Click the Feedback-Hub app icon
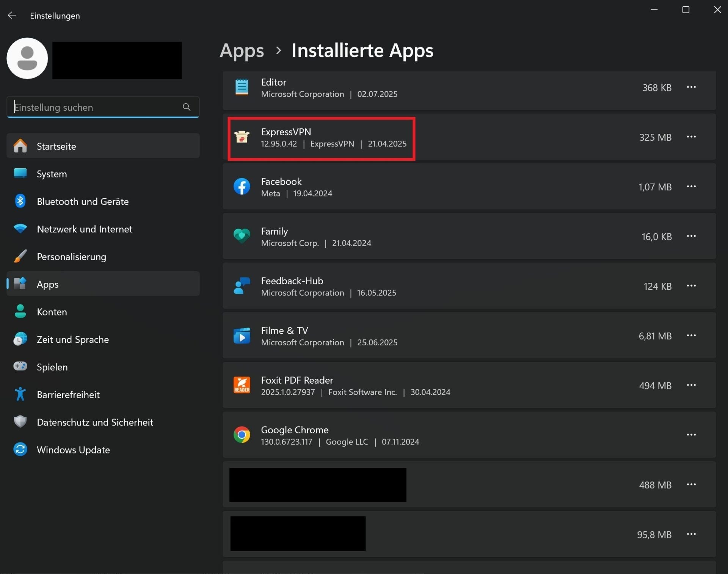This screenshot has width=728, height=574. [242, 286]
